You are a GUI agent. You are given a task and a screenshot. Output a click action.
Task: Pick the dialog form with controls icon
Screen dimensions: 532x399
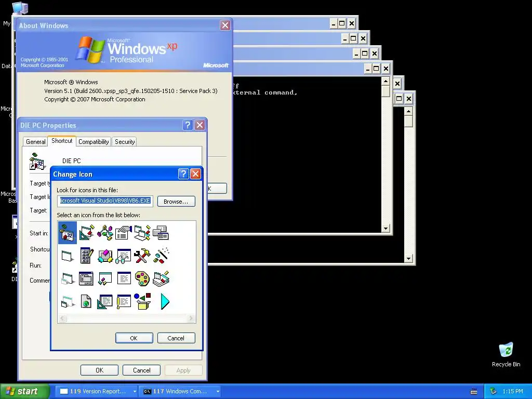tap(86, 278)
